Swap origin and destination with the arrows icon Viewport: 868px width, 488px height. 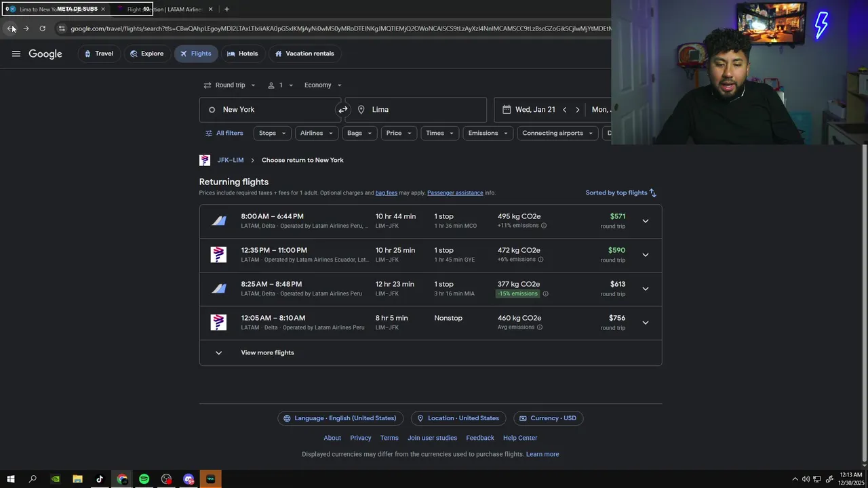click(x=343, y=110)
